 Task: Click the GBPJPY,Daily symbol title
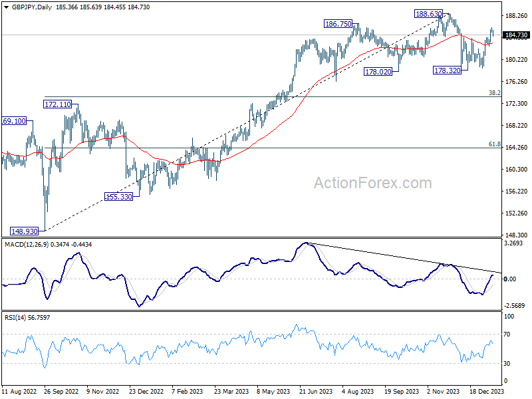[32, 7]
